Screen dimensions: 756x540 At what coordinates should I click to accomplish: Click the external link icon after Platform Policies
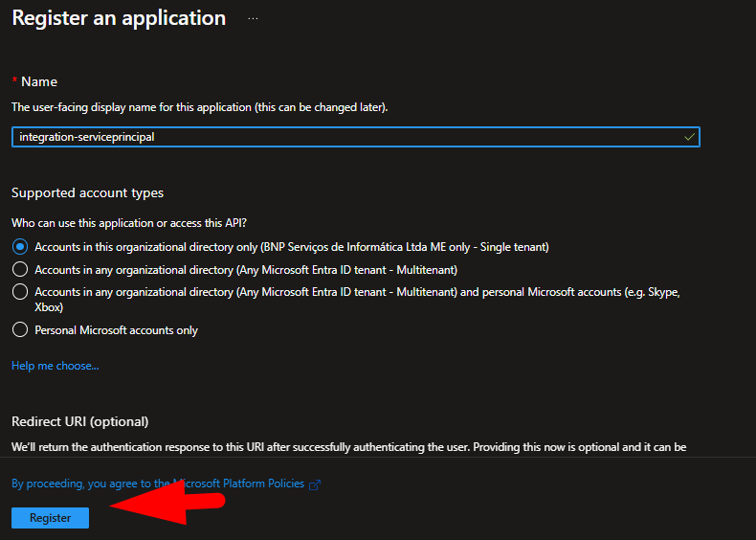point(315,484)
